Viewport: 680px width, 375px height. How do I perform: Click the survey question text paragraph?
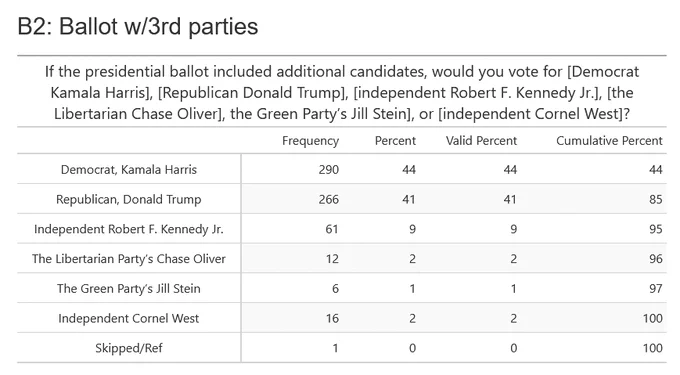pos(342,93)
